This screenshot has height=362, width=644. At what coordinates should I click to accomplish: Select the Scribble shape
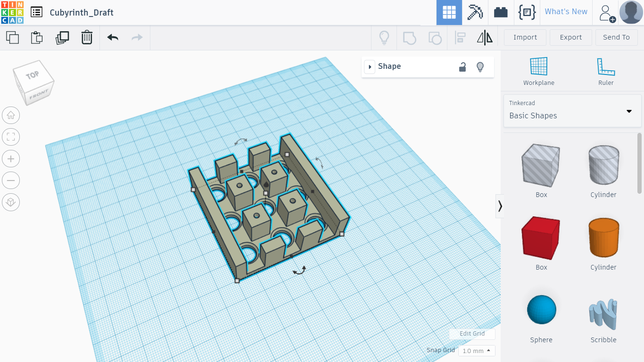(603, 313)
